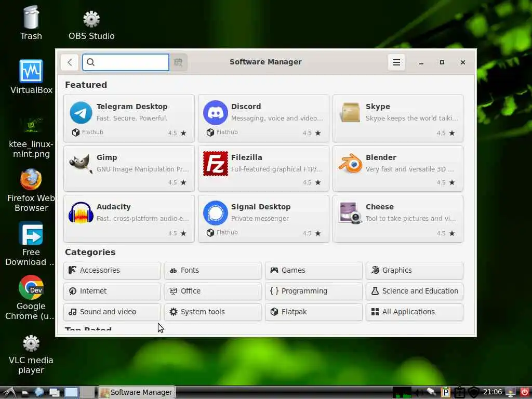Click the CPU monitor graph in tray
The height and width of the screenshot is (399, 532).
point(402,392)
